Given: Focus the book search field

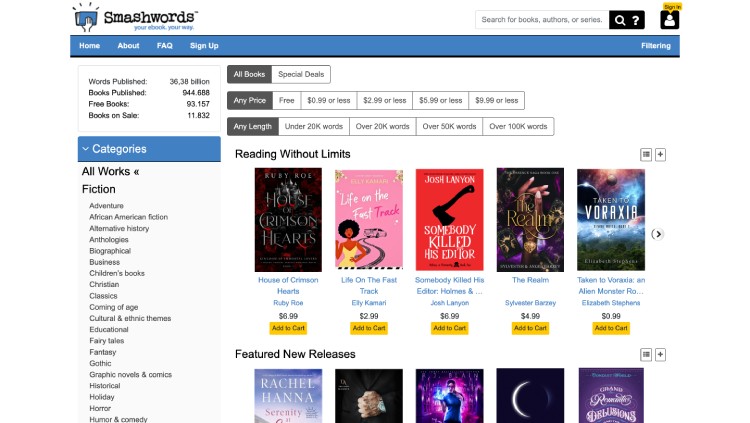Looking at the screenshot, I should click(x=542, y=20).
